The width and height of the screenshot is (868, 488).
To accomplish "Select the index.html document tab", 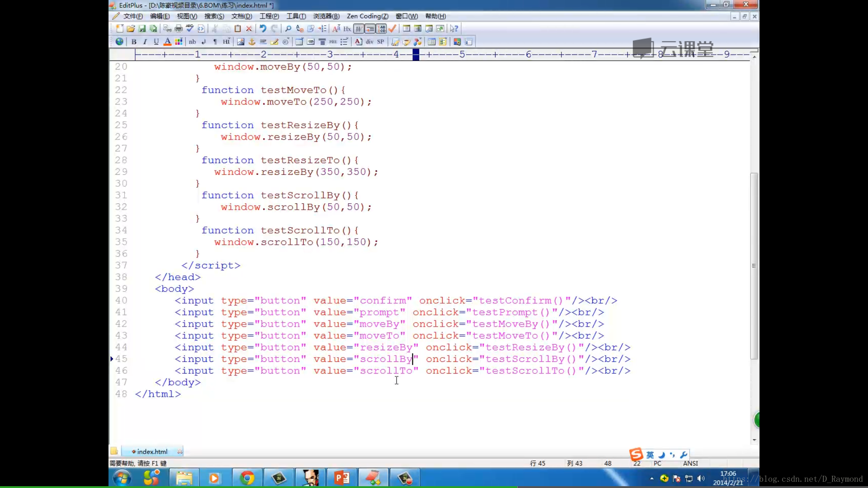I will 152,451.
